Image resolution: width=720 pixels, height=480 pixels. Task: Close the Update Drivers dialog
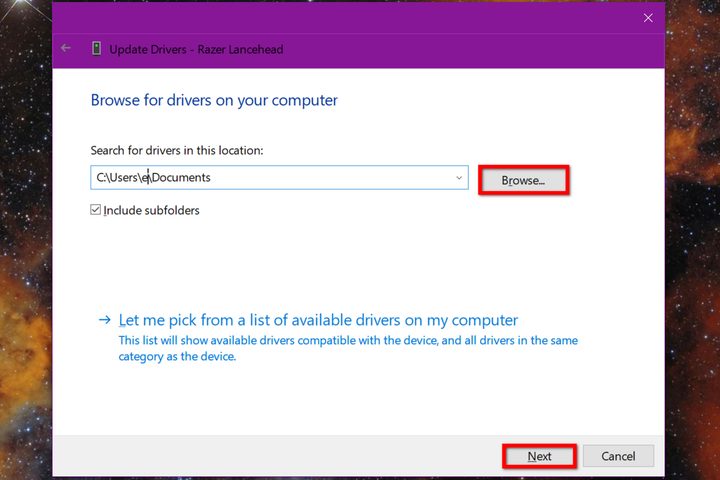pyautogui.click(x=648, y=18)
